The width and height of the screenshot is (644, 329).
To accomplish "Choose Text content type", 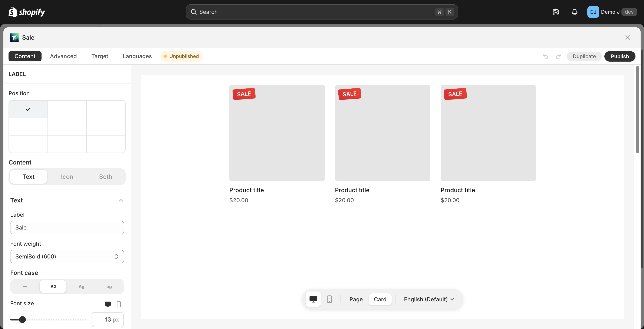I will pos(29,177).
